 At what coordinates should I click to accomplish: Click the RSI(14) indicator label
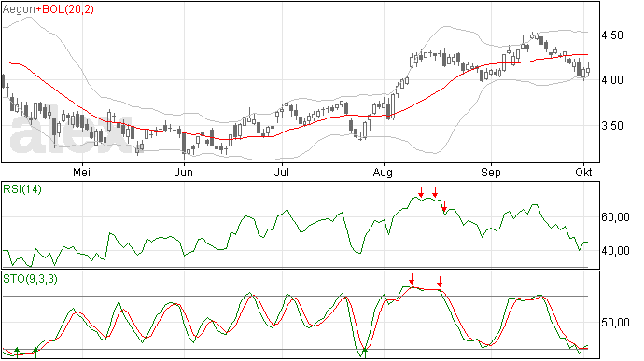[22, 189]
